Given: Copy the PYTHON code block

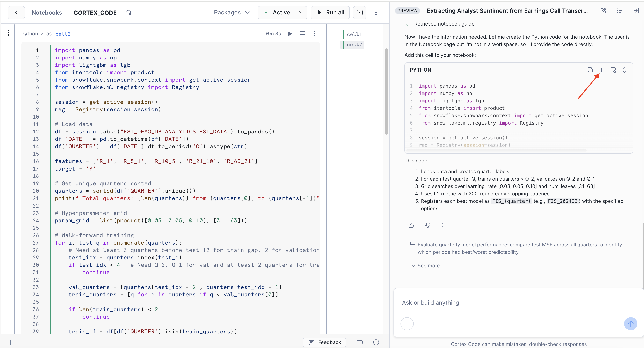Looking at the screenshot, I should click(x=590, y=70).
